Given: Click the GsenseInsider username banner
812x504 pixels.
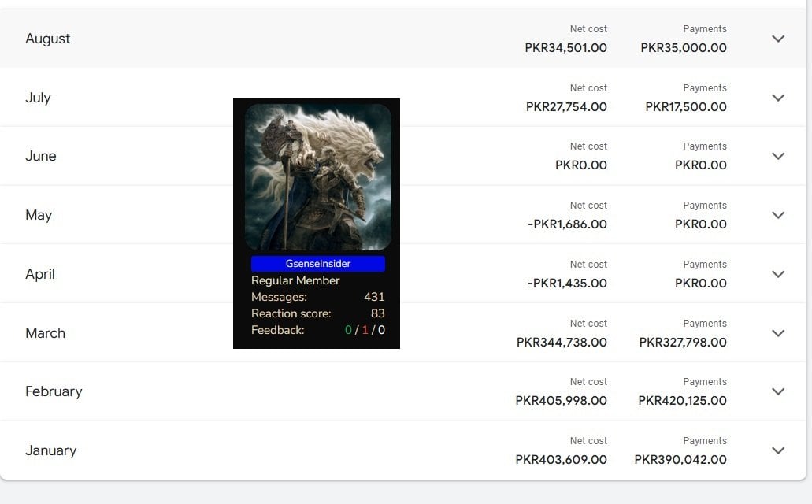Looking at the screenshot, I should pyautogui.click(x=318, y=264).
